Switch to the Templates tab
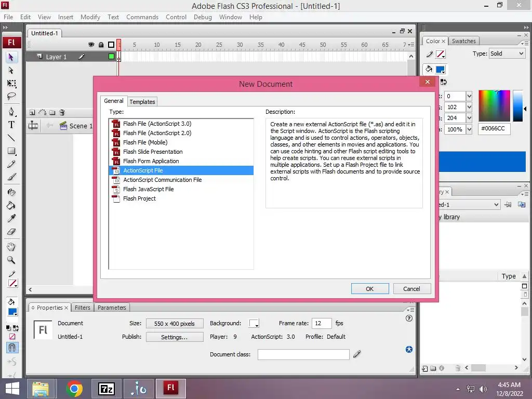 coord(142,102)
